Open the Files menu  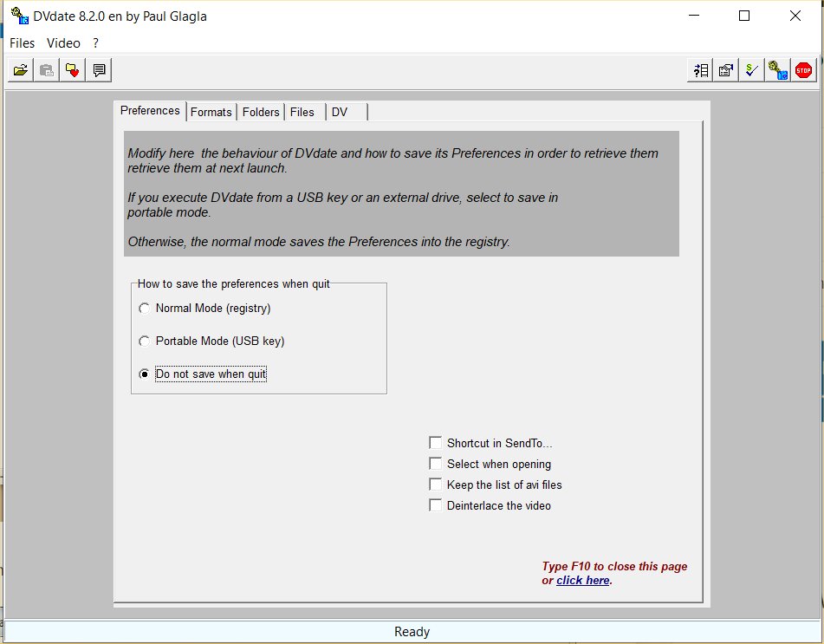23,42
